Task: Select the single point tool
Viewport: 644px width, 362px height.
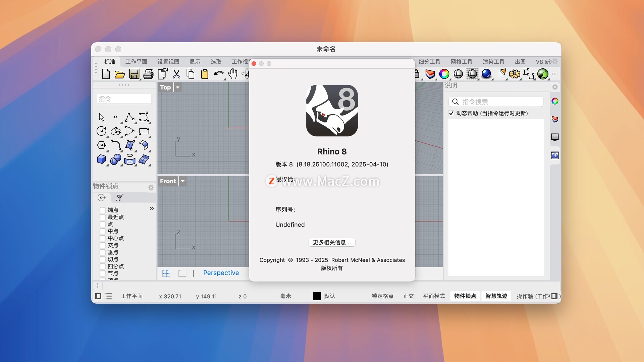Action: pos(115,117)
